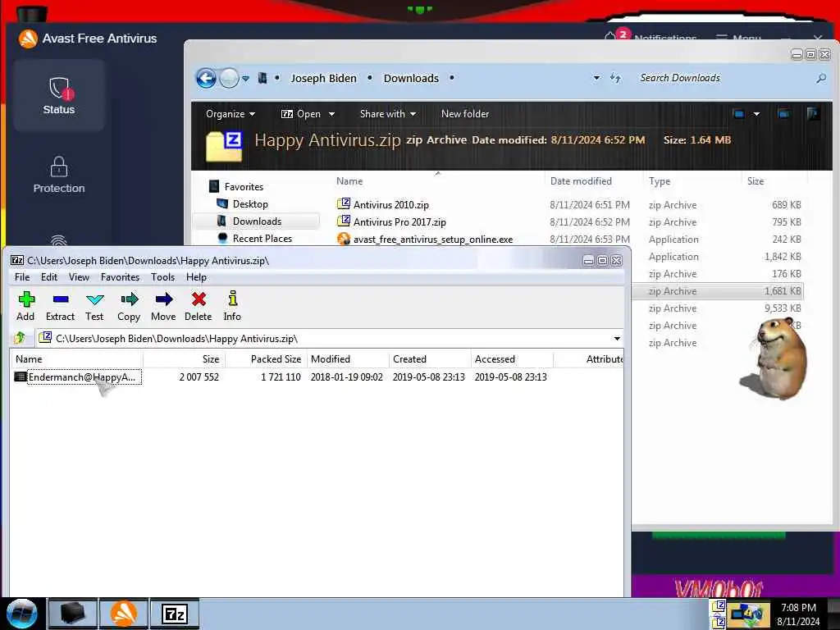Select Downloads in the Explorer navigation pane
The width and height of the screenshot is (840, 630).
click(257, 221)
